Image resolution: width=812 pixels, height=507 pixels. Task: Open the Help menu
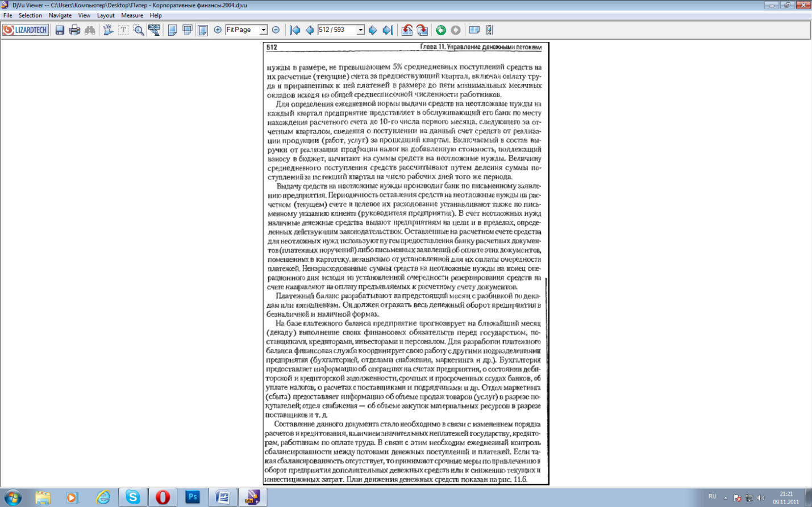156,15
